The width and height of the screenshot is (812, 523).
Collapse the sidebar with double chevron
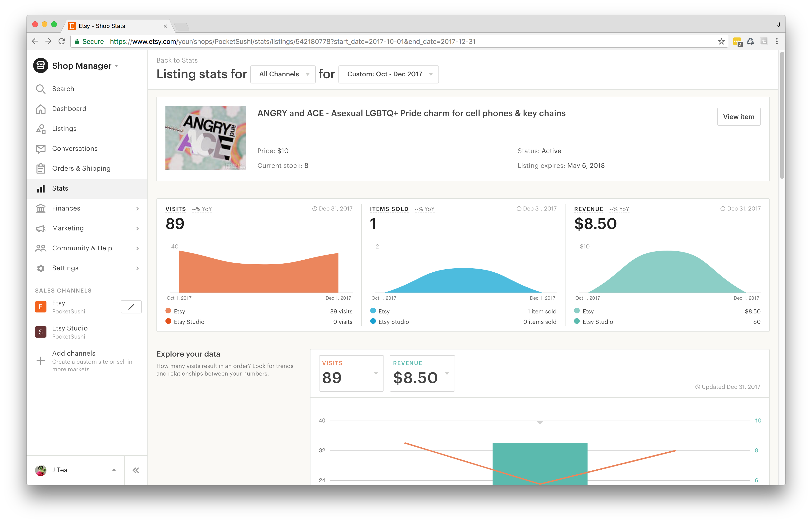click(136, 470)
